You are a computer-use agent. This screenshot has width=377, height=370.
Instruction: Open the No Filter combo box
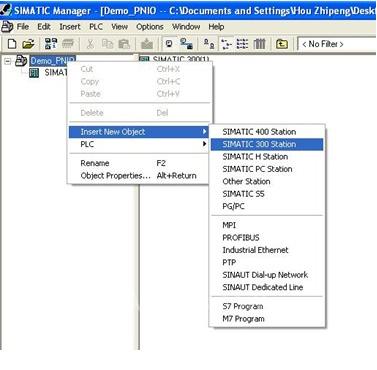(x=337, y=44)
